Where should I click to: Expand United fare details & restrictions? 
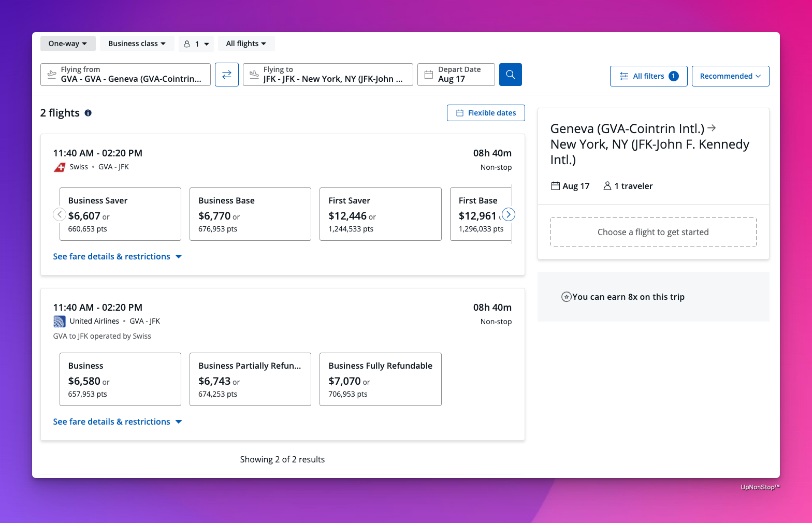[x=118, y=422]
